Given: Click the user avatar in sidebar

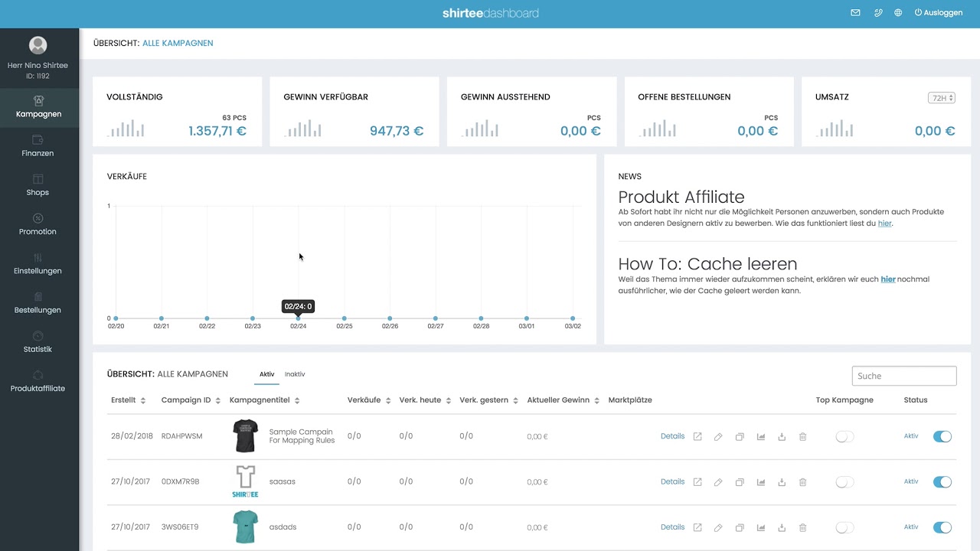Looking at the screenshot, I should (38, 45).
